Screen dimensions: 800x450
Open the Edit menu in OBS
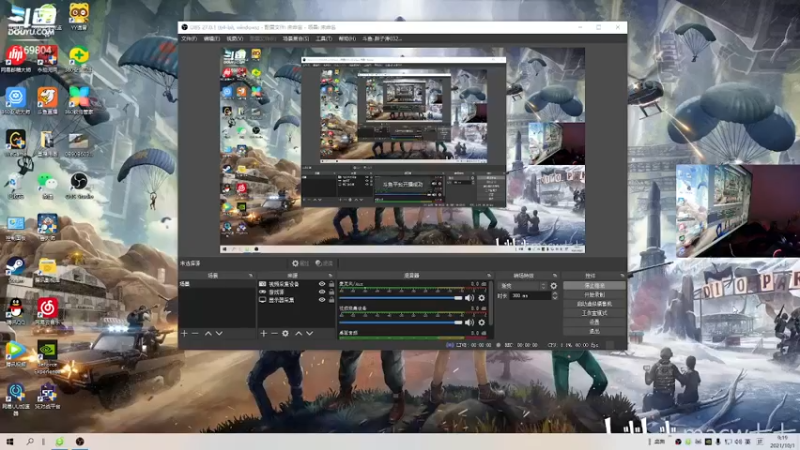[211, 39]
